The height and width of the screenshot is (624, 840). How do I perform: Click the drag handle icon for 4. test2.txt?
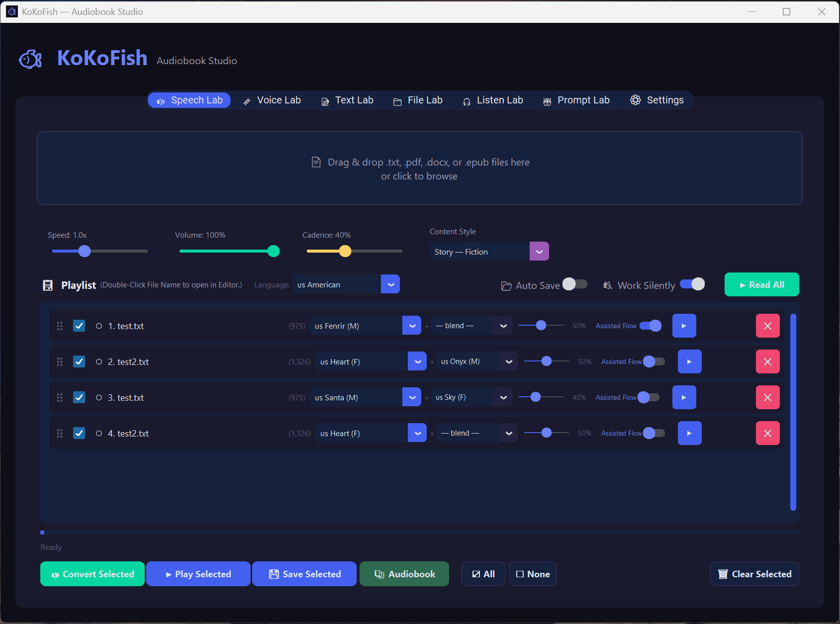pyautogui.click(x=60, y=433)
